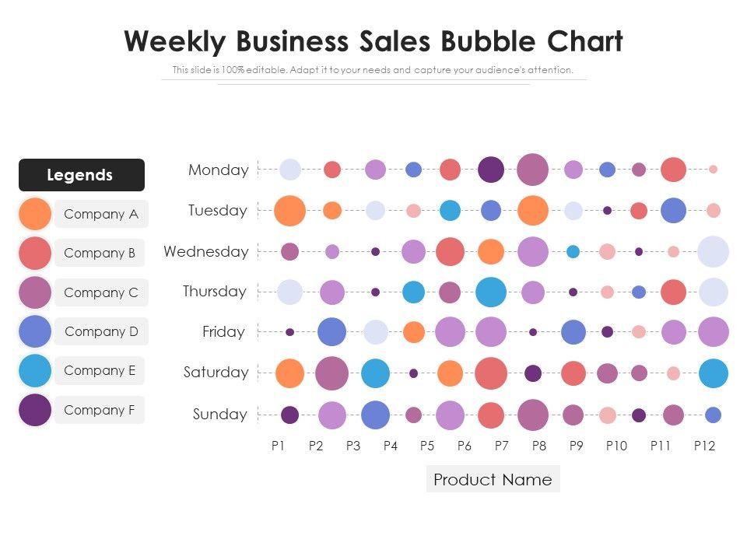
Task: Click the Company F label
Action: pyautogui.click(x=100, y=410)
